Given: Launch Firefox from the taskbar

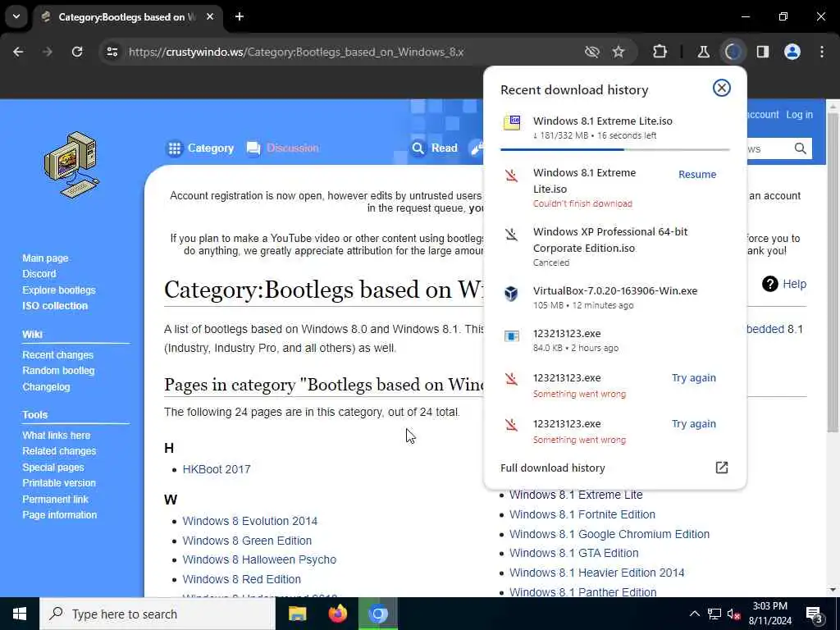Looking at the screenshot, I should pos(337,614).
